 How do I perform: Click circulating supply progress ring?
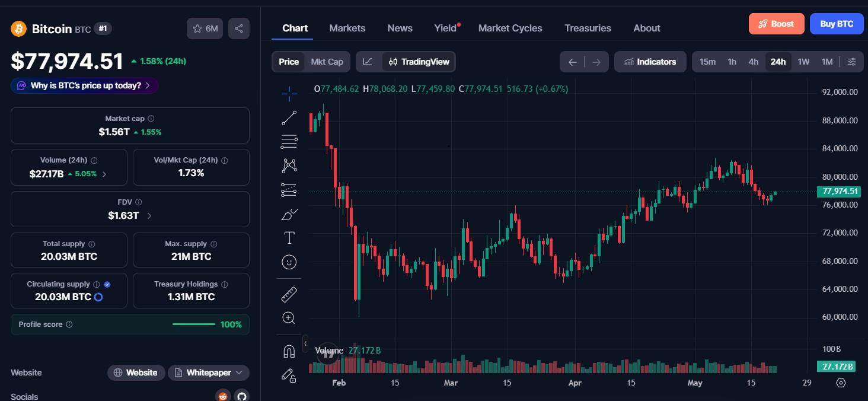(x=99, y=297)
